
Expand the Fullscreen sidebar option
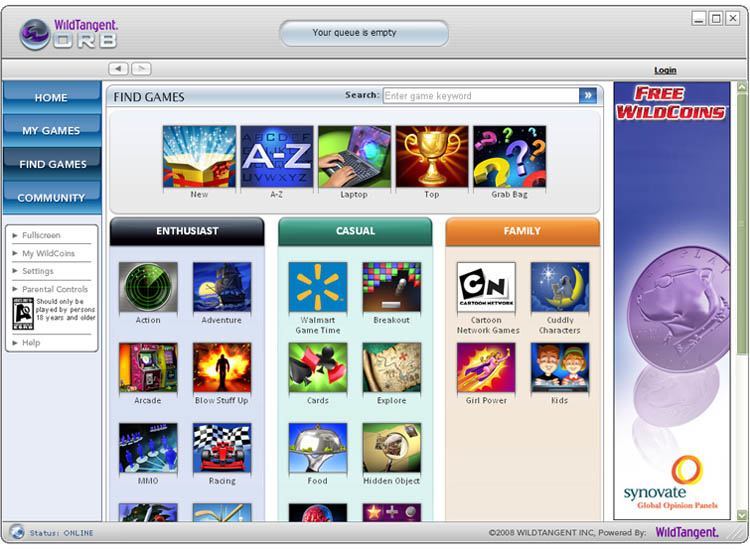coord(42,236)
